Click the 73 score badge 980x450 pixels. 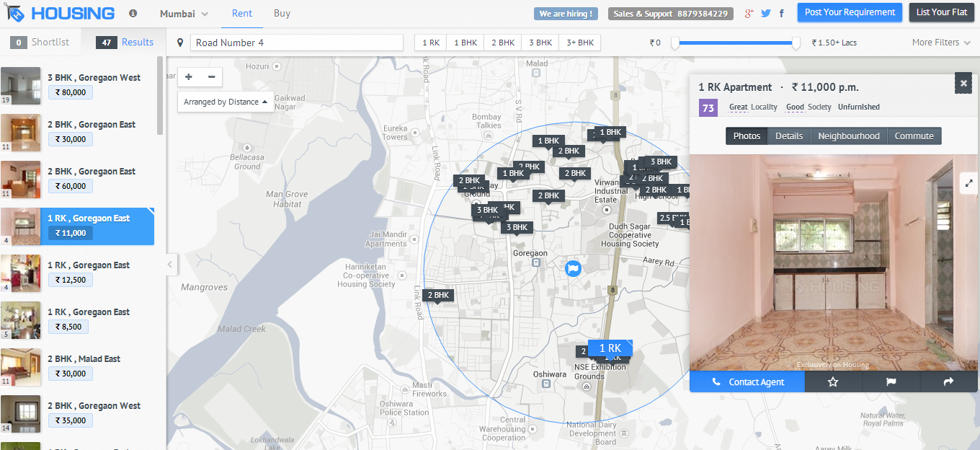[708, 108]
